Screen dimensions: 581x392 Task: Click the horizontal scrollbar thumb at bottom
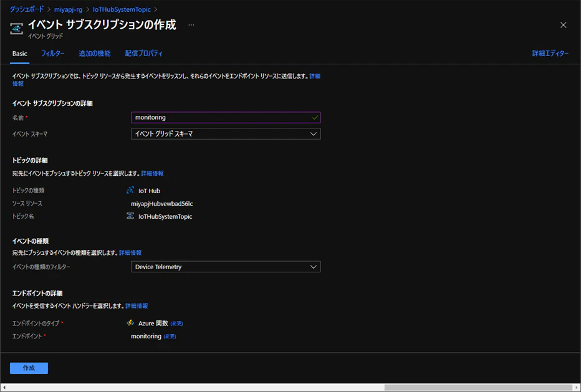pyautogui.click(x=478, y=388)
